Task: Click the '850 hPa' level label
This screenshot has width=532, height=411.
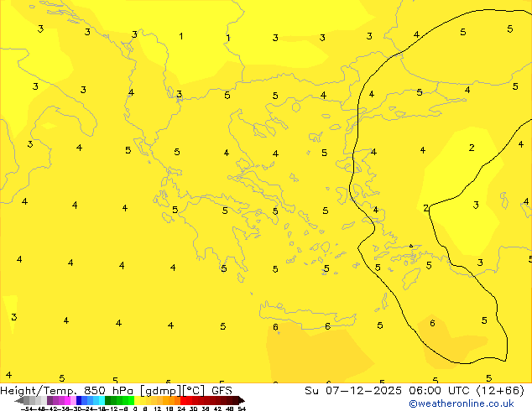Action: point(108,391)
